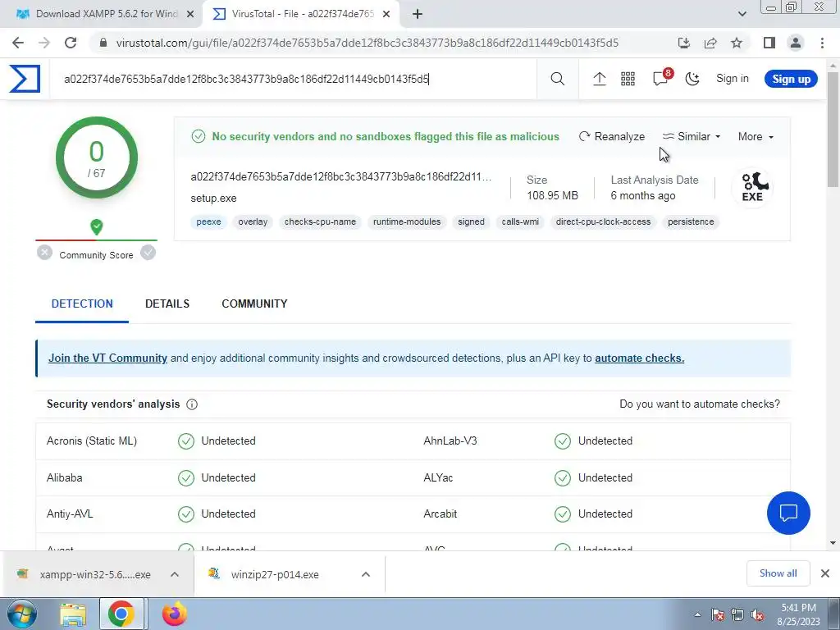
Task: Open Firefox from taskbar
Action: (x=174, y=614)
